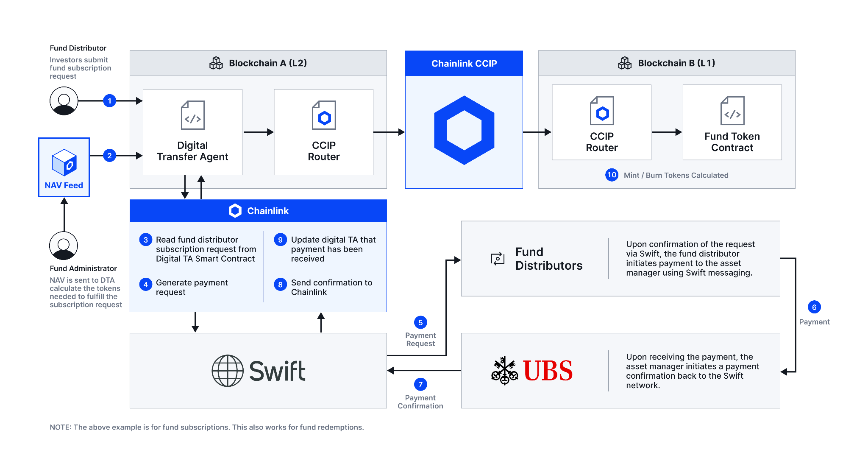Click the NOTE about fund redemptions
This screenshot has height=475, width=868.
click(x=207, y=427)
